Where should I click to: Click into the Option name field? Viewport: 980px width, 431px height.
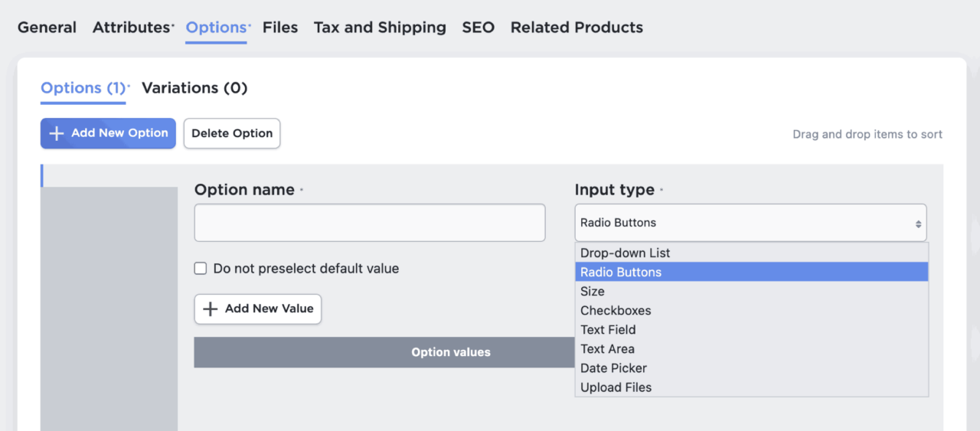[370, 223]
